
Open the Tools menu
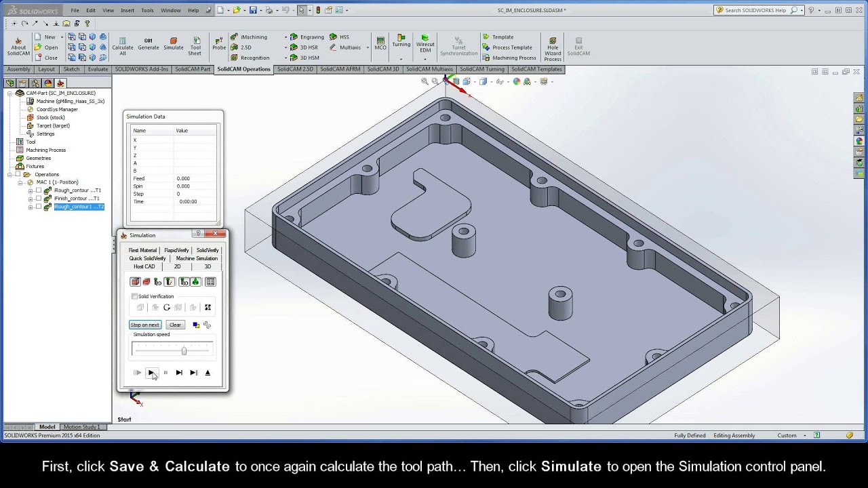click(147, 10)
